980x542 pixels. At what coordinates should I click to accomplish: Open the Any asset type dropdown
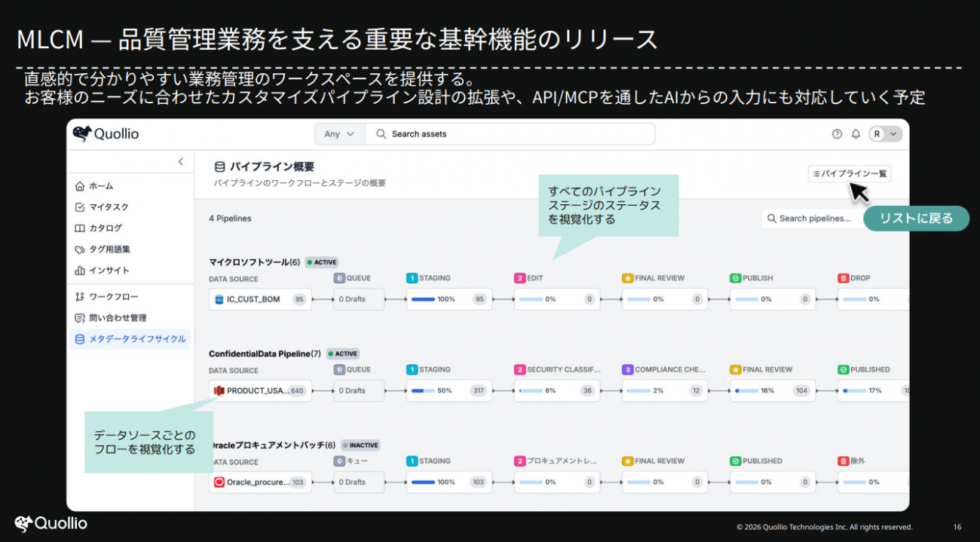coord(339,134)
